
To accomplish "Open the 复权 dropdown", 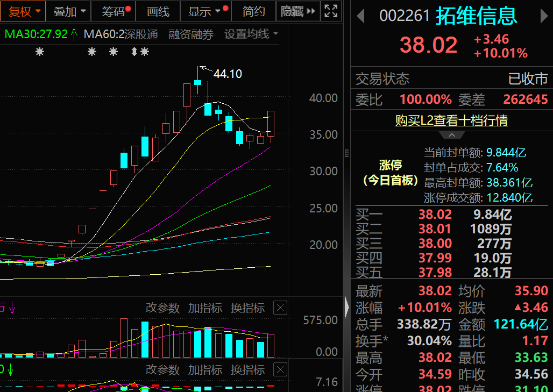I will tap(23, 12).
